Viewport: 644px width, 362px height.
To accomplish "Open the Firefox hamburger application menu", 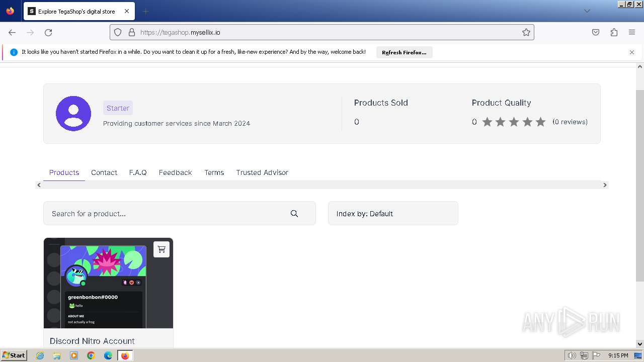I will click(632, 32).
